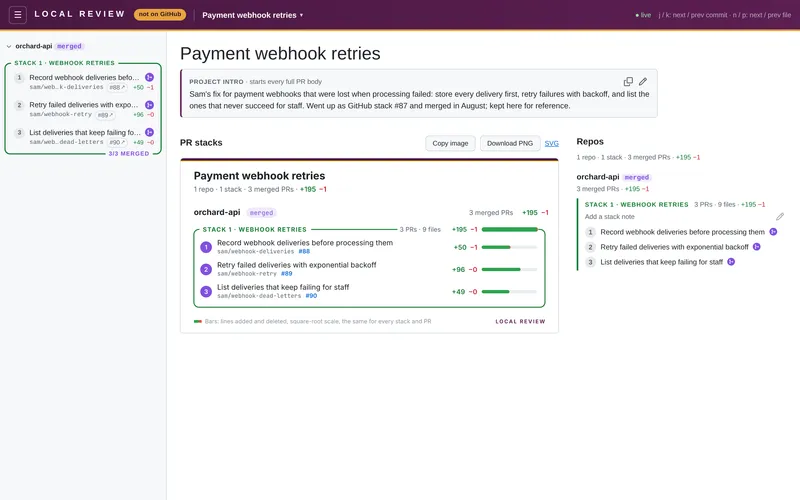Open the hamburger menu in the header

[x=17, y=15]
